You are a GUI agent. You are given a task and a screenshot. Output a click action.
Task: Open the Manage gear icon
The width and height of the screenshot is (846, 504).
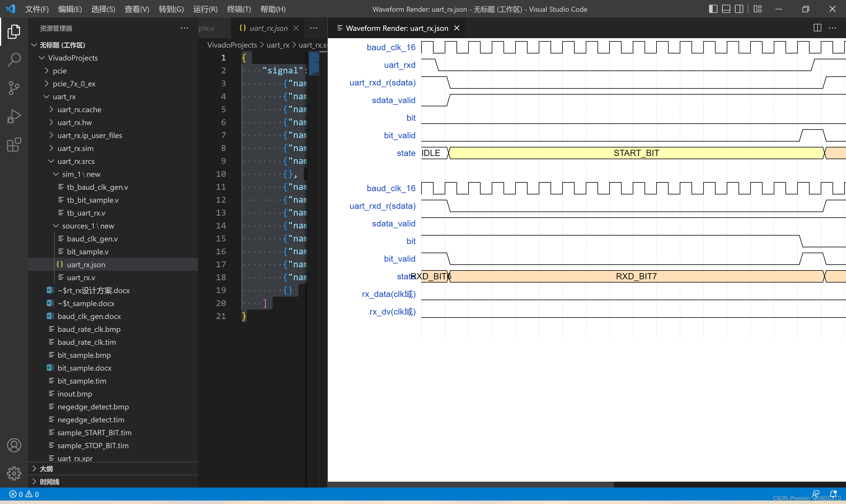[x=14, y=473]
